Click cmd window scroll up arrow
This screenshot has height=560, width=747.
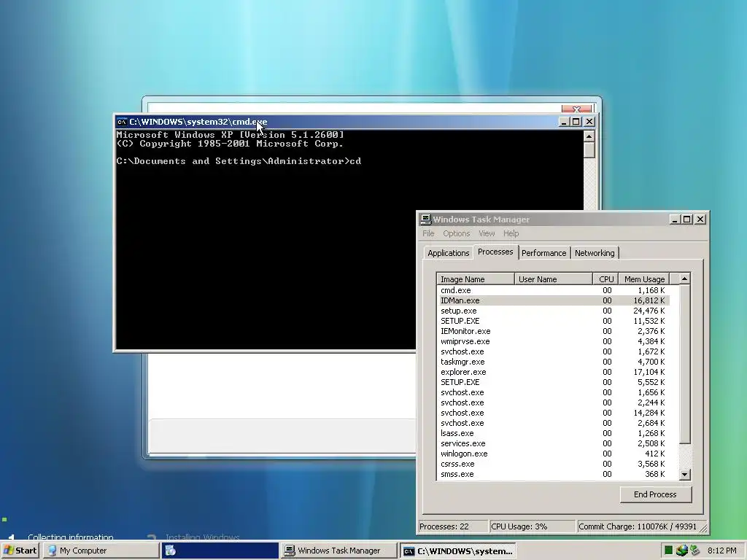click(589, 136)
